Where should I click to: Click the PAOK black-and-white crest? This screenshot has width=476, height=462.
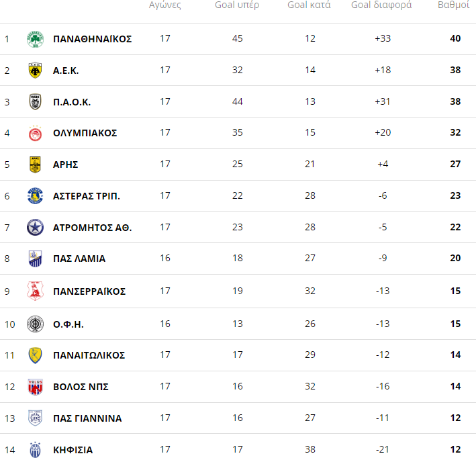point(35,102)
